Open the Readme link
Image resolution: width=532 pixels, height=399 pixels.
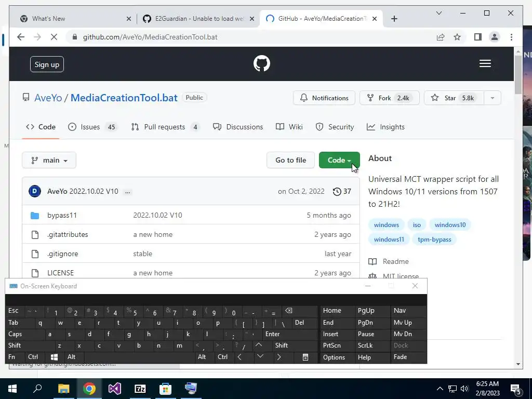395,262
